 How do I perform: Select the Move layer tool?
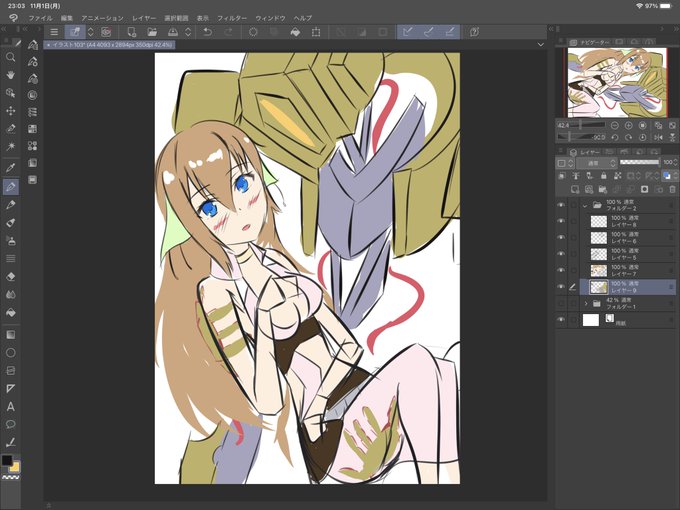[x=11, y=111]
